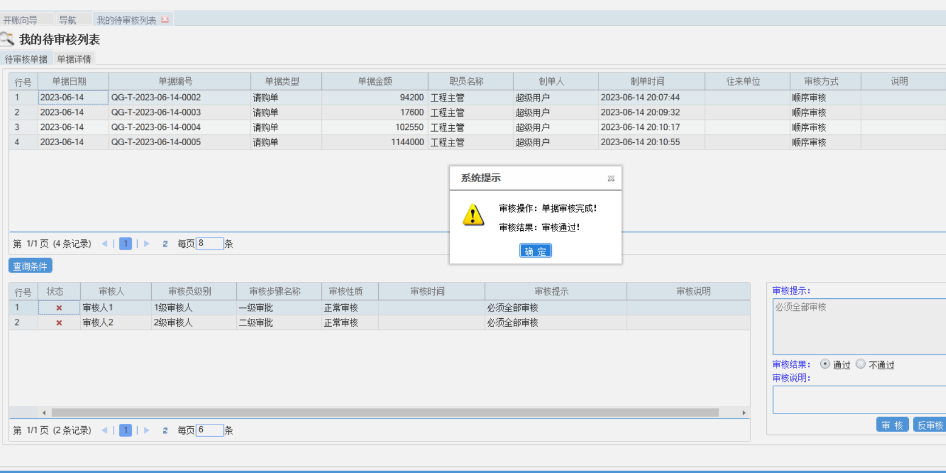Select the 不通过 radio button

pyautogui.click(x=861, y=364)
